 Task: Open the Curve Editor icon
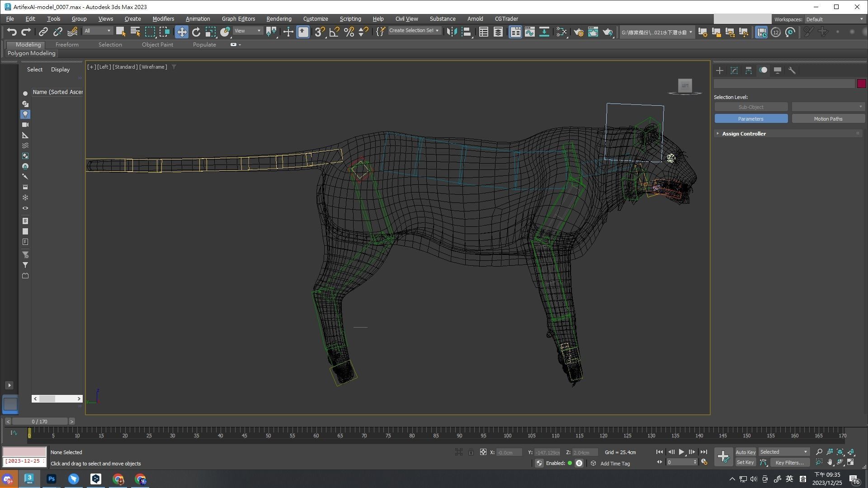[530, 32]
